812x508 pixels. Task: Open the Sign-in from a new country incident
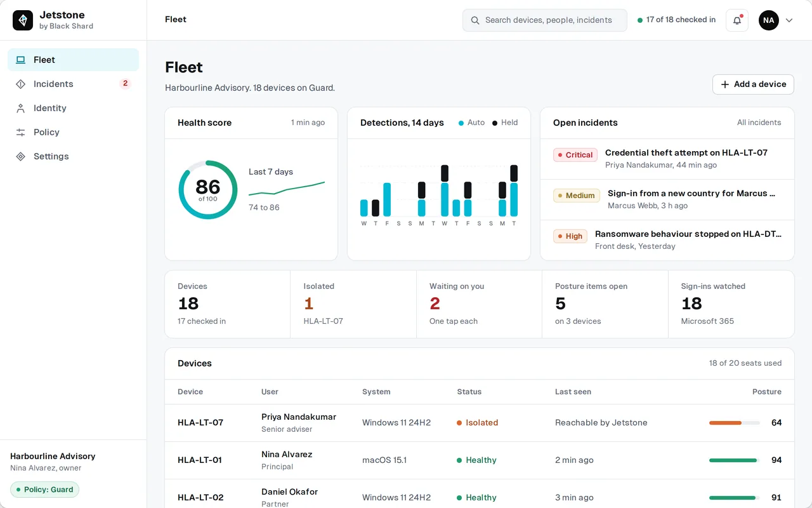[x=667, y=199]
